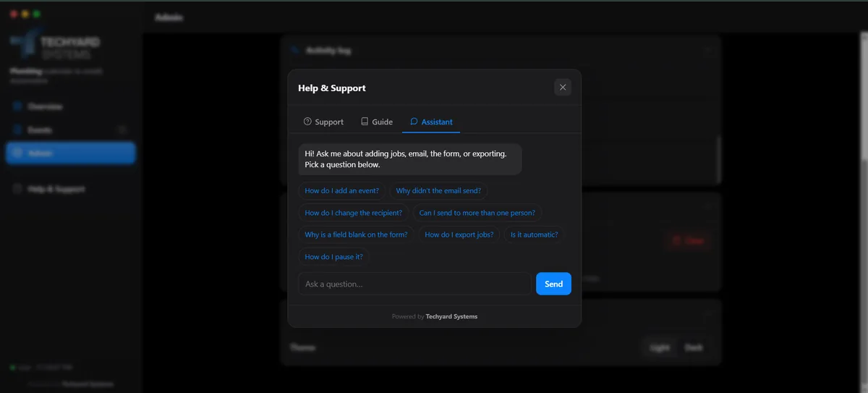The width and height of the screenshot is (868, 393).
Task: Pick "How do I change the recipient?"
Action: pyautogui.click(x=354, y=213)
